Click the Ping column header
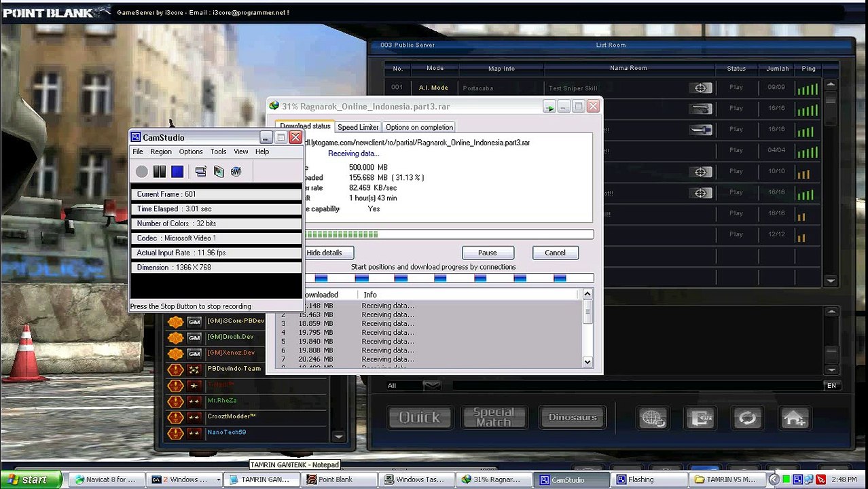Viewport: 868px width, 489px height. click(x=808, y=69)
